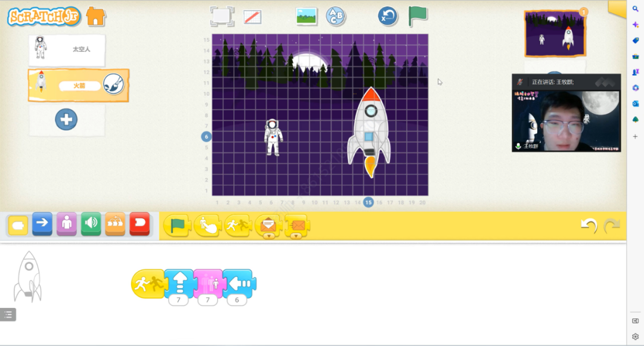This screenshot has height=346, width=644.
Task: Click the number field under the move up block
Action: click(x=178, y=300)
